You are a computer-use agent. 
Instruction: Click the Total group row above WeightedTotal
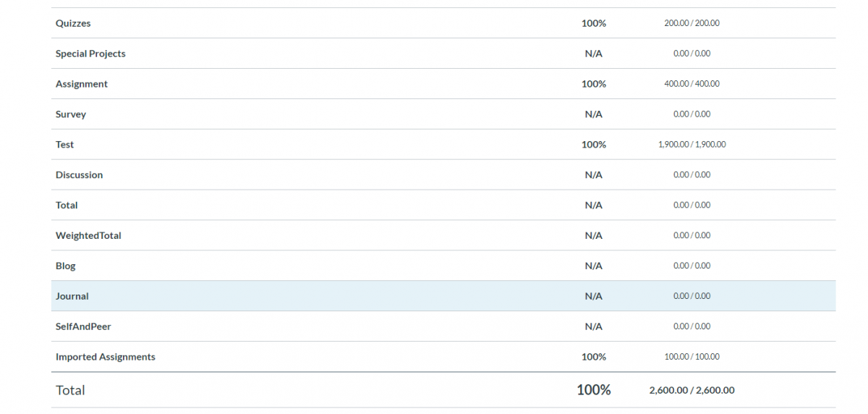(443, 206)
